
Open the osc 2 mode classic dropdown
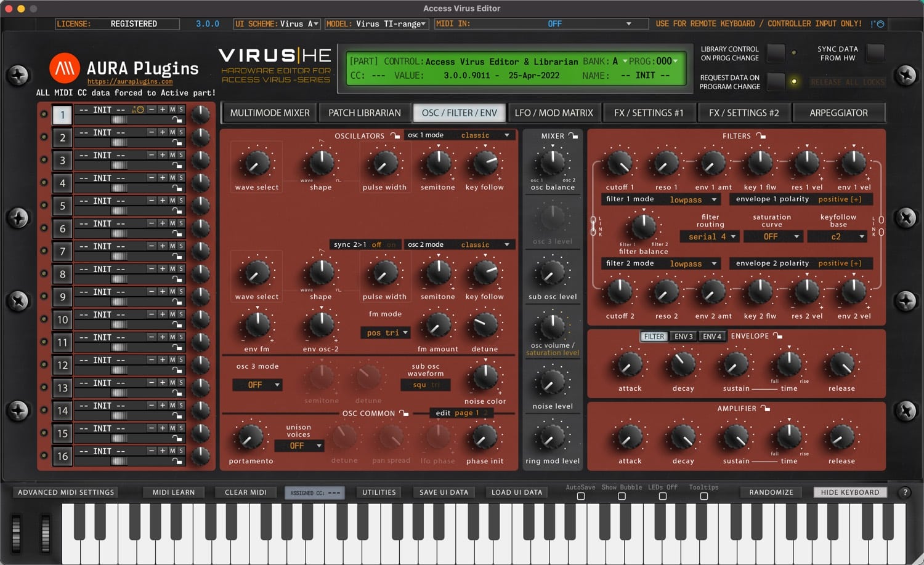click(x=460, y=245)
